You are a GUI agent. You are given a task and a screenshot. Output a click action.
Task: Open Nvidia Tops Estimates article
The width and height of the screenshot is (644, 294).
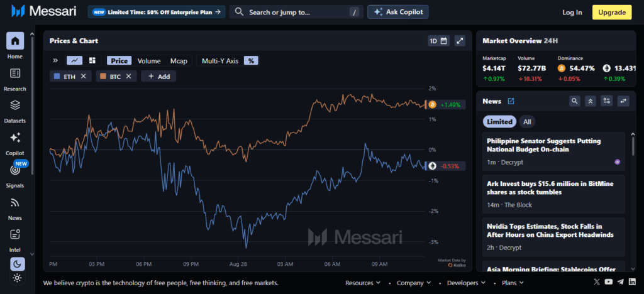pos(553,237)
